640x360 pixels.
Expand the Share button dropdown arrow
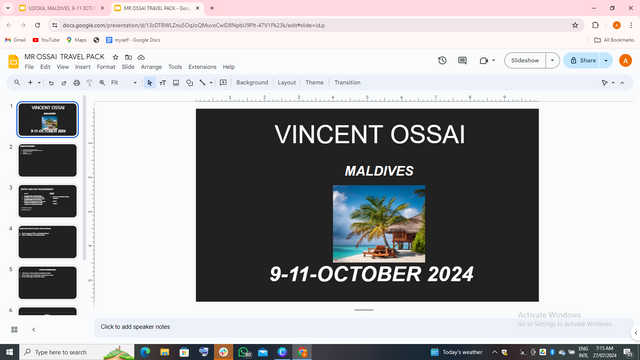606,60
